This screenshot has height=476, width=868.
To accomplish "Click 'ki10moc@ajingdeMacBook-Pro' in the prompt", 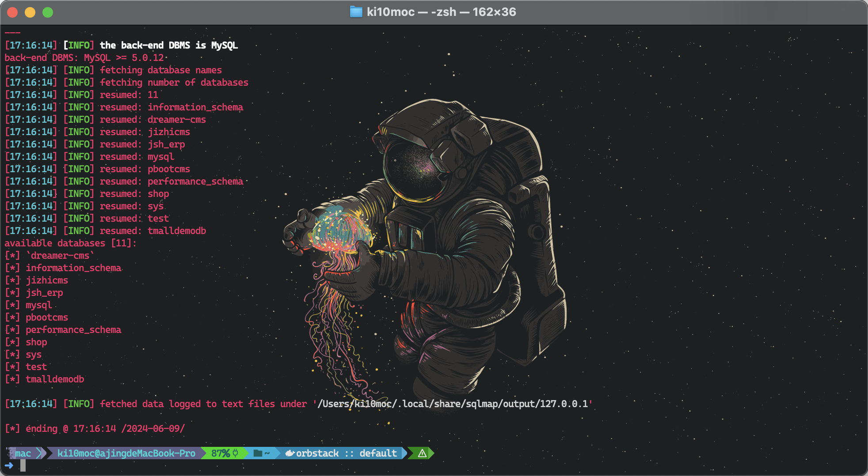I will click(126, 453).
